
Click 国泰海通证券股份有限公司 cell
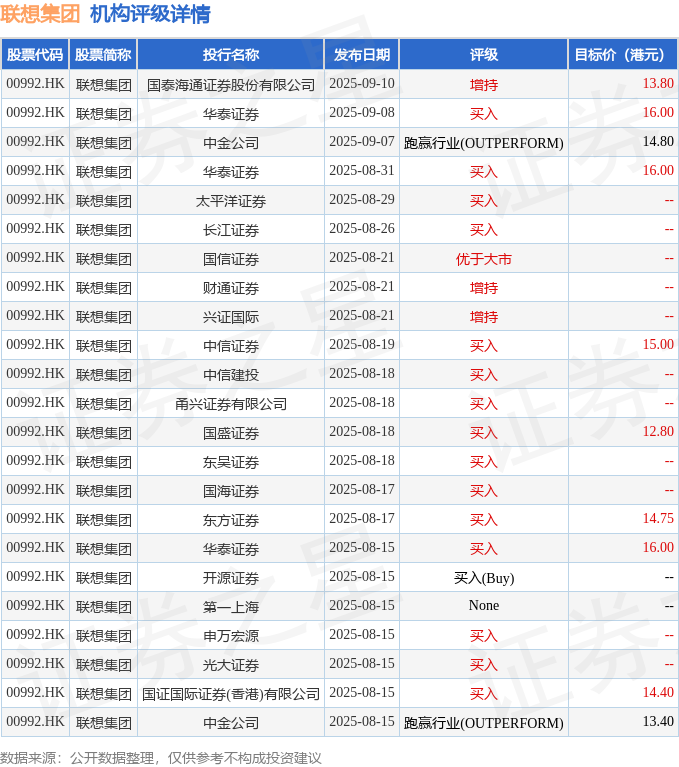[231, 85]
